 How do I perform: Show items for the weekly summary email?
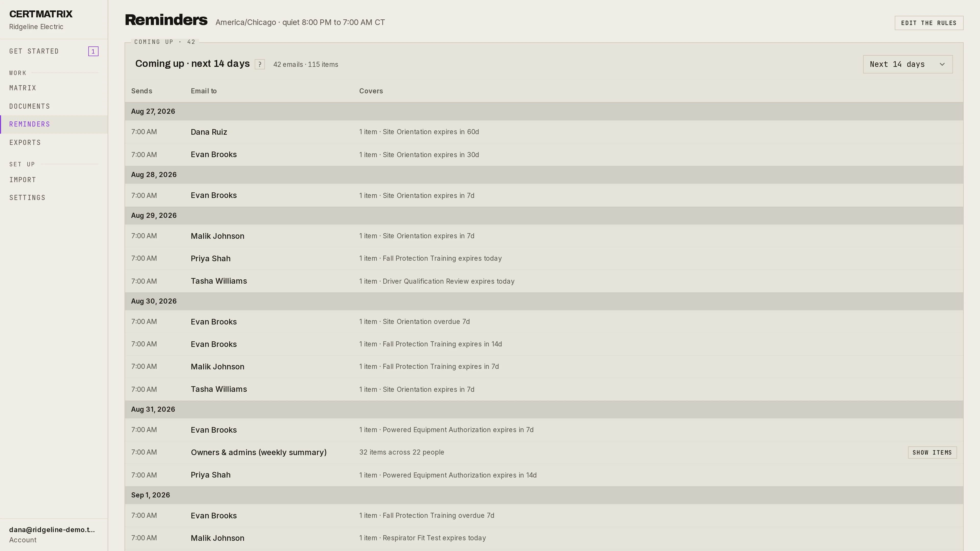click(932, 453)
